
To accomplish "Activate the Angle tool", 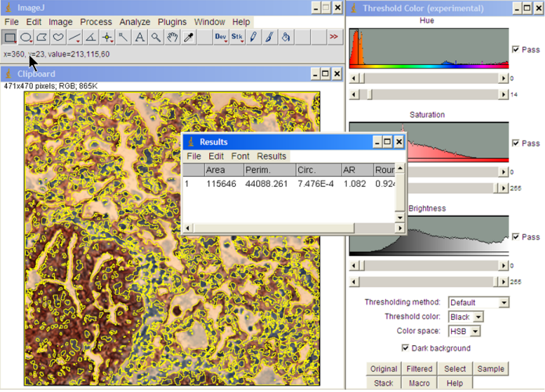I will [x=92, y=37].
